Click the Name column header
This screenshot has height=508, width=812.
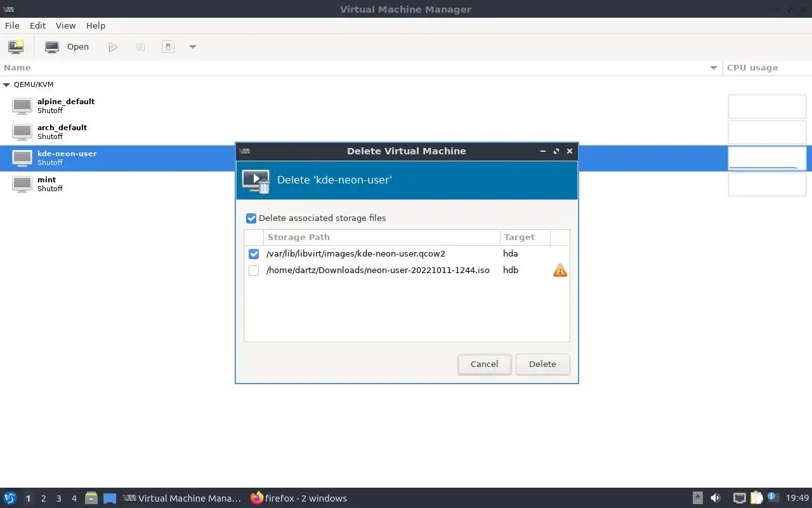[361, 68]
